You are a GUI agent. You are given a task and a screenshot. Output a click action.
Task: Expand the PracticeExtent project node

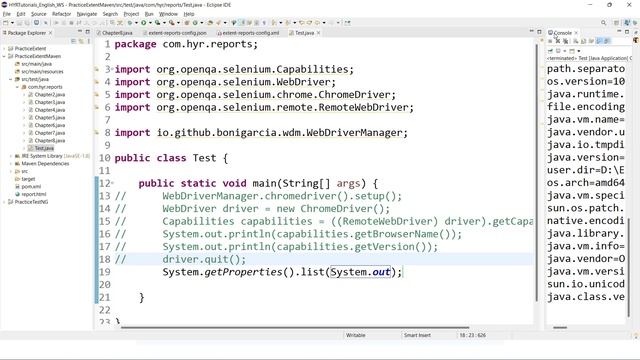point(4,49)
